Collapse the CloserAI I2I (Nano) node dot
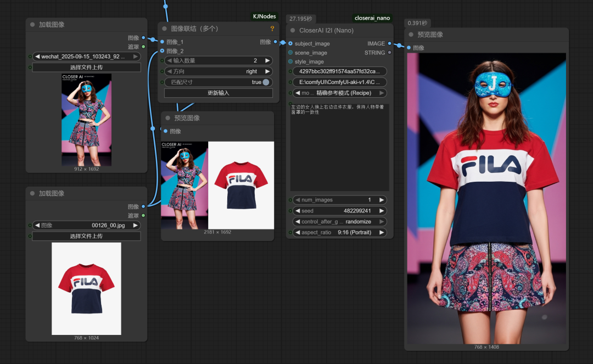This screenshot has width=593, height=364. pyautogui.click(x=293, y=30)
